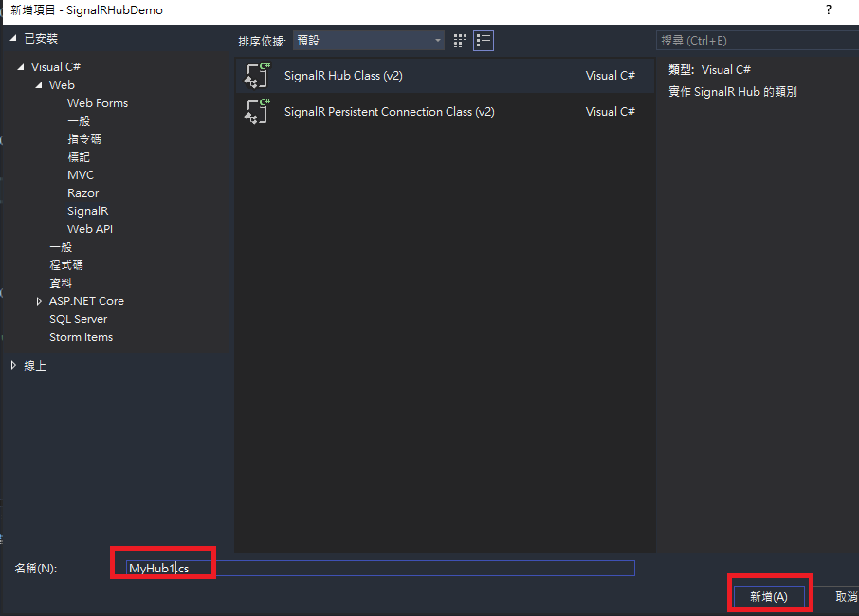The width and height of the screenshot is (859, 616).
Task: Open the 排序依據 sort dropdown
Action: tap(368, 41)
